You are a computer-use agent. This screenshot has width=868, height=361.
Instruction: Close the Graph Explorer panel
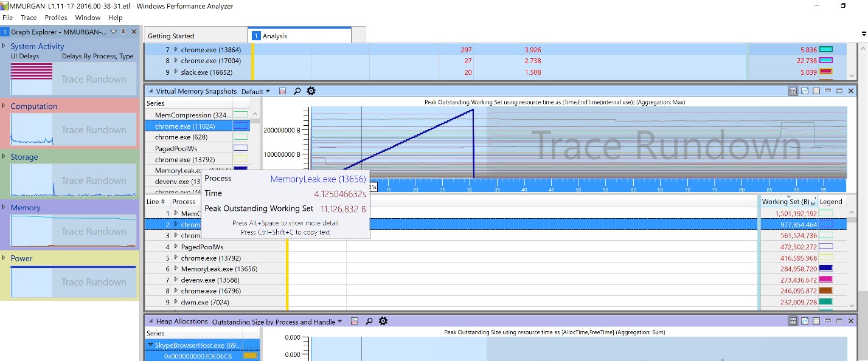pos(134,32)
